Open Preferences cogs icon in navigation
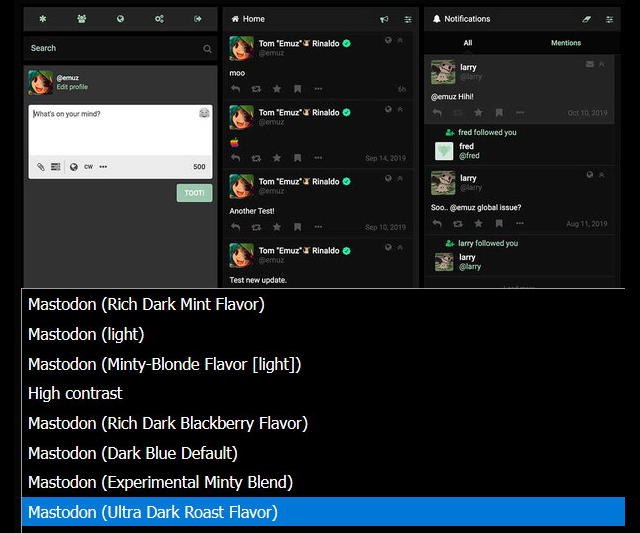Viewport: 640px width, 533px height. [x=159, y=19]
